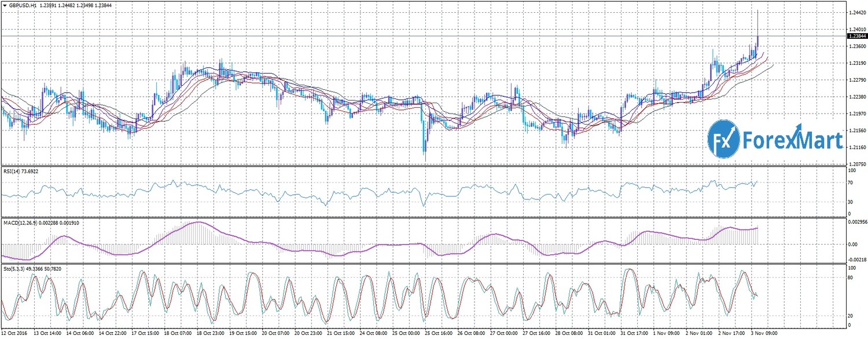Click the RSI scale's 30 level label
Screen dimensions: 868x339
850,202
